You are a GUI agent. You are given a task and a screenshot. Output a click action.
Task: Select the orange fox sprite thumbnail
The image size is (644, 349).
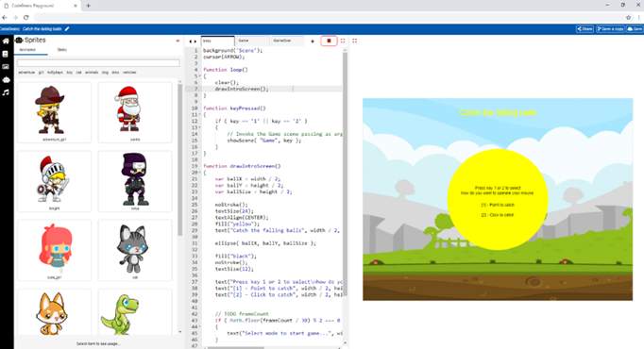click(54, 312)
